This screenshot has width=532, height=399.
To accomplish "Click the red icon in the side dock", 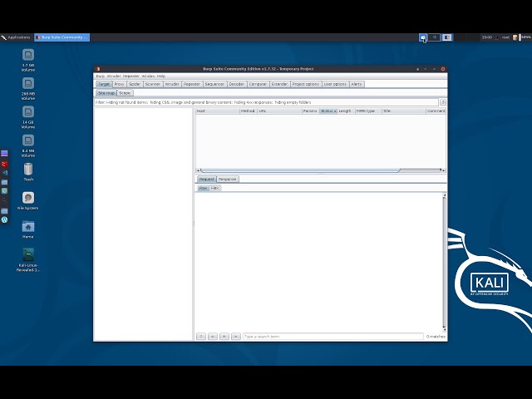I will pos(4,165).
